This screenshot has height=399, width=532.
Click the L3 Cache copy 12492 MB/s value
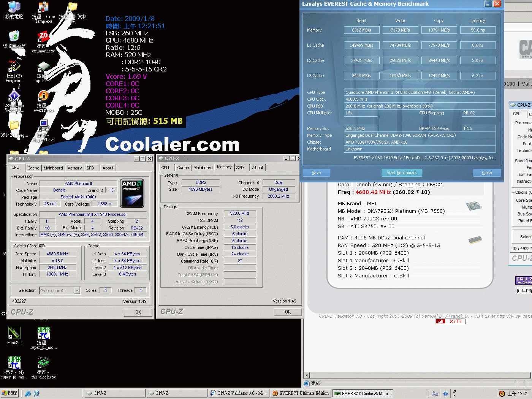tap(439, 76)
